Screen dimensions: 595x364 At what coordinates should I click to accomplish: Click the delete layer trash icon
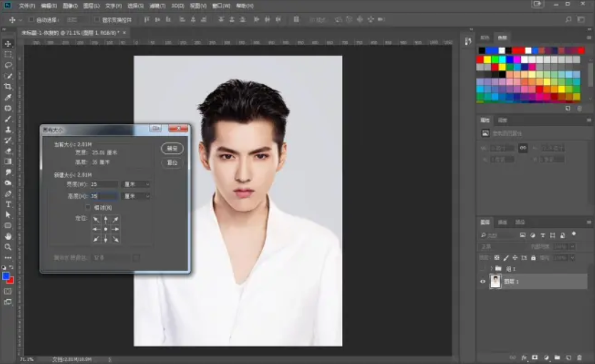[x=579, y=358]
